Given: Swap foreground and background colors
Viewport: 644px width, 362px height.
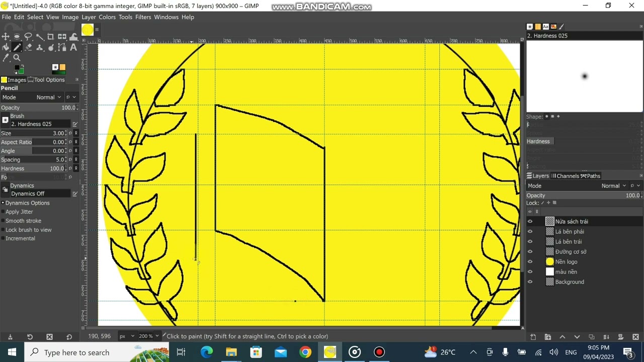Looking at the screenshot, I should click(x=23, y=66).
